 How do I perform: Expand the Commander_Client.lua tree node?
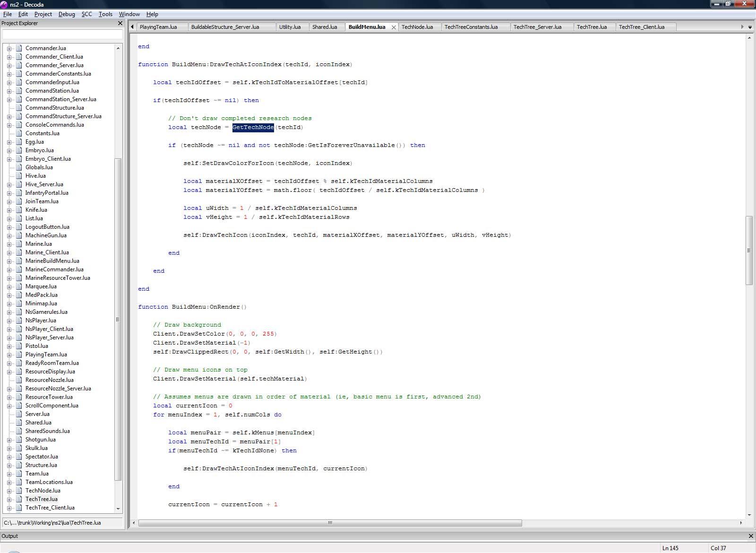[x=9, y=57]
